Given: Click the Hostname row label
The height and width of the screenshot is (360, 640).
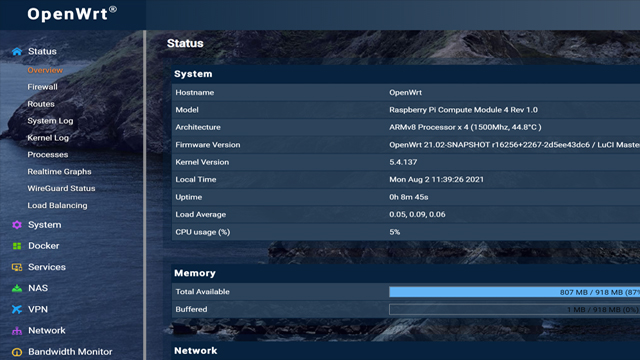Looking at the screenshot, I should pyautogui.click(x=195, y=93).
